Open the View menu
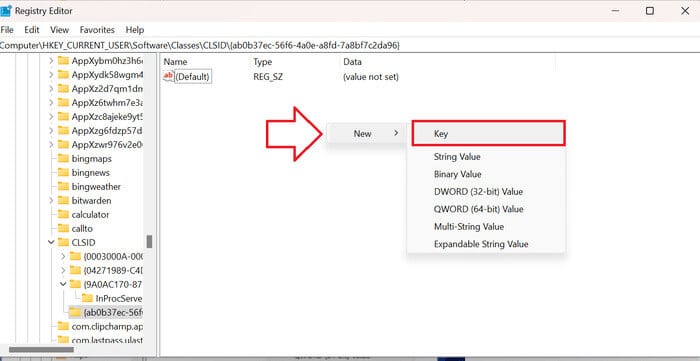 tap(59, 30)
